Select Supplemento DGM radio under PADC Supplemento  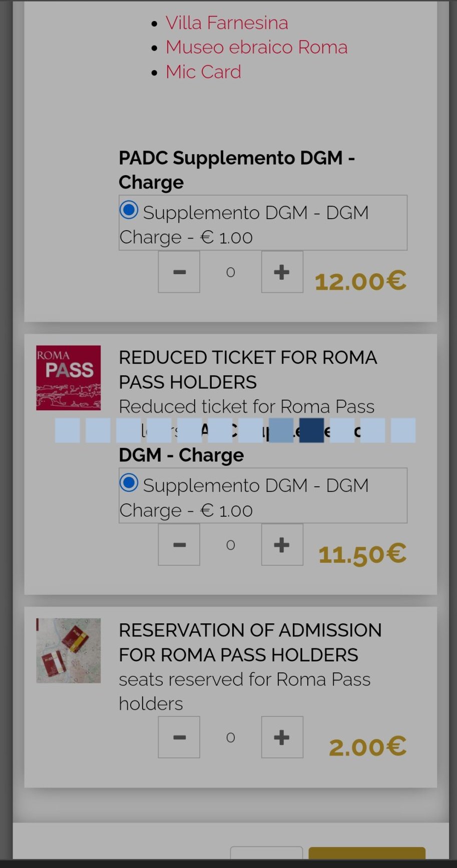(x=129, y=210)
